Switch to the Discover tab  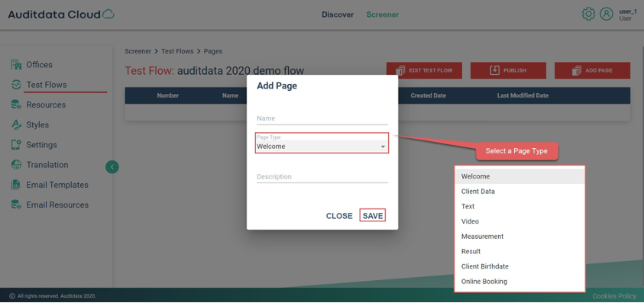[x=338, y=15]
